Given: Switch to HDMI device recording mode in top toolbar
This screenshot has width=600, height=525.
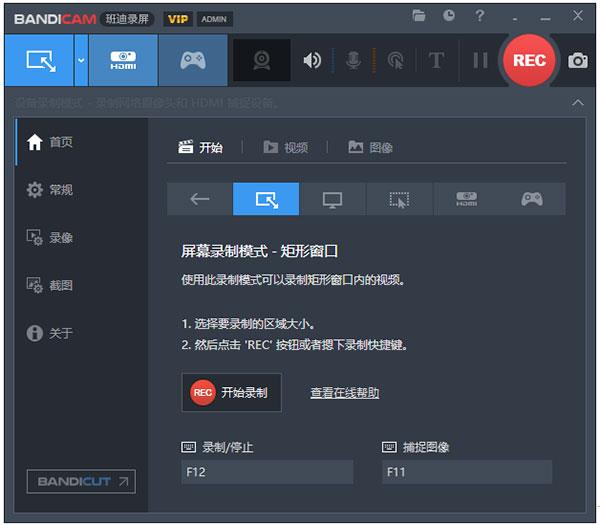Looking at the screenshot, I should [123, 60].
